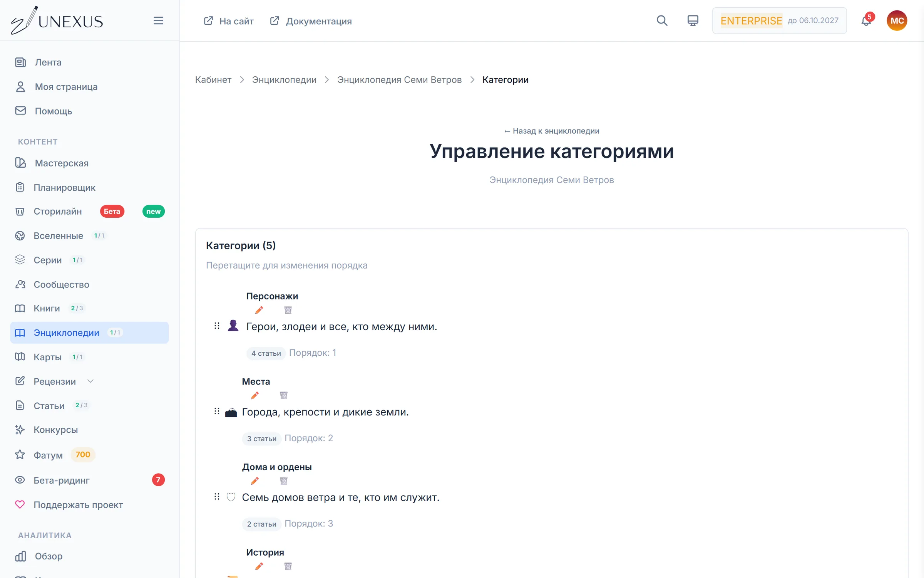Screen dimensions: 924x578
Task: Click the 3 статьи badge
Action: pyautogui.click(x=261, y=439)
